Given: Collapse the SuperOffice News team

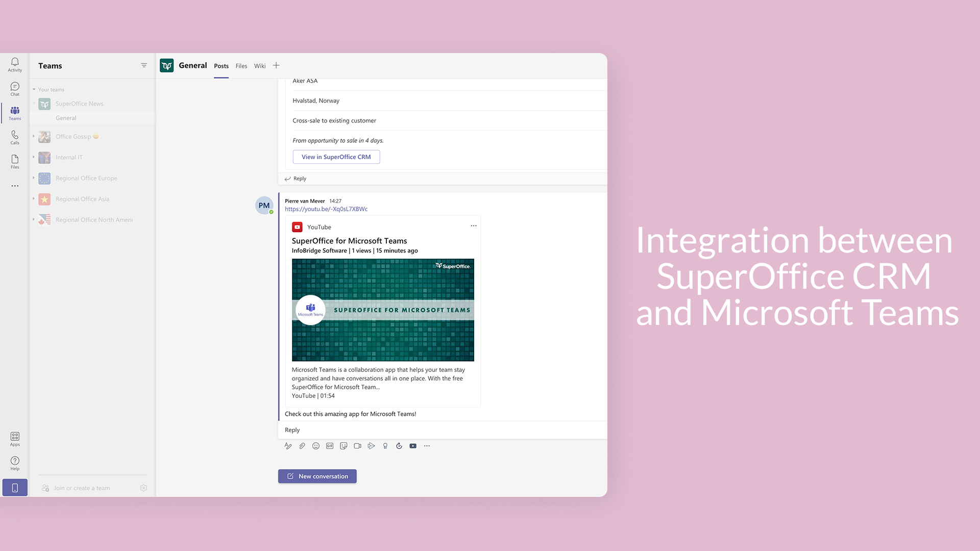Looking at the screenshot, I should coord(34,104).
